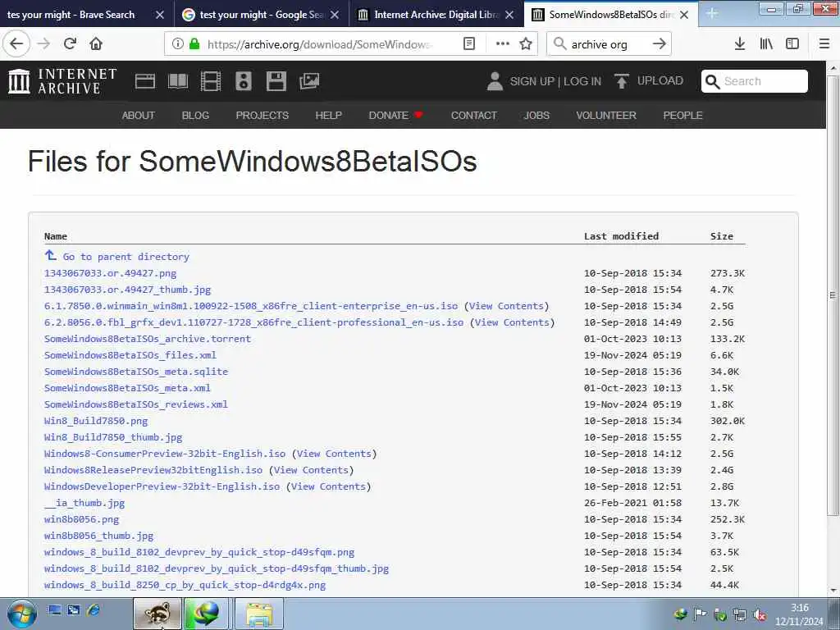Close the SomeWindows8BetaISOs tab
Image resolution: width=840 pixels, height=630 pixels.
pos(684,15)
